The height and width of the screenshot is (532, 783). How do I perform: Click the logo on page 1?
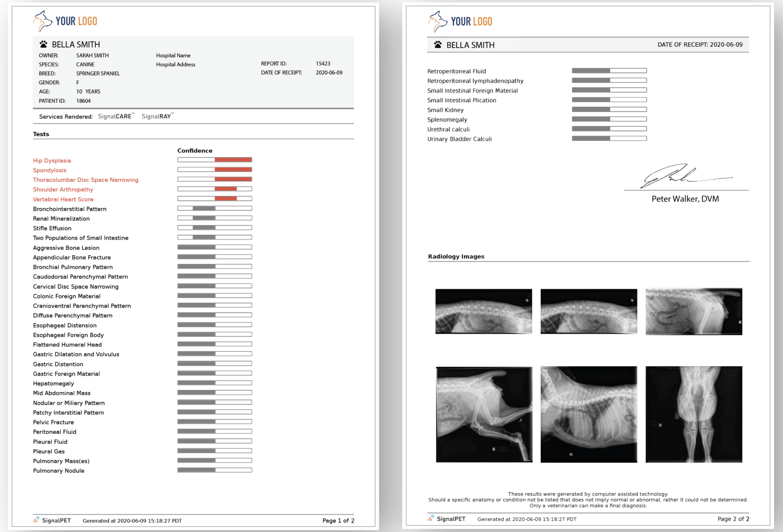tap(65, 21)
